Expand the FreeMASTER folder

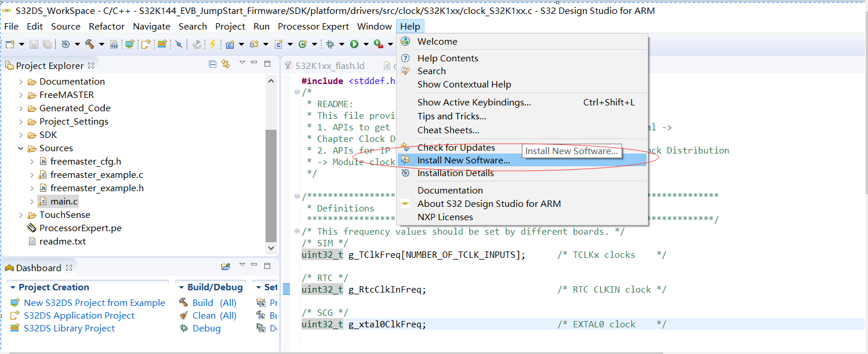coord(21,95)
